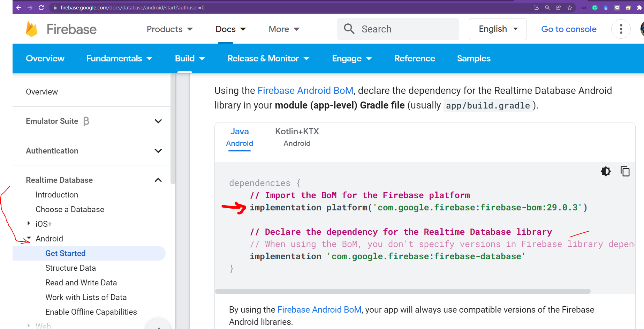
Task: Select the Java Android code tab
Action: coord(240,137)
